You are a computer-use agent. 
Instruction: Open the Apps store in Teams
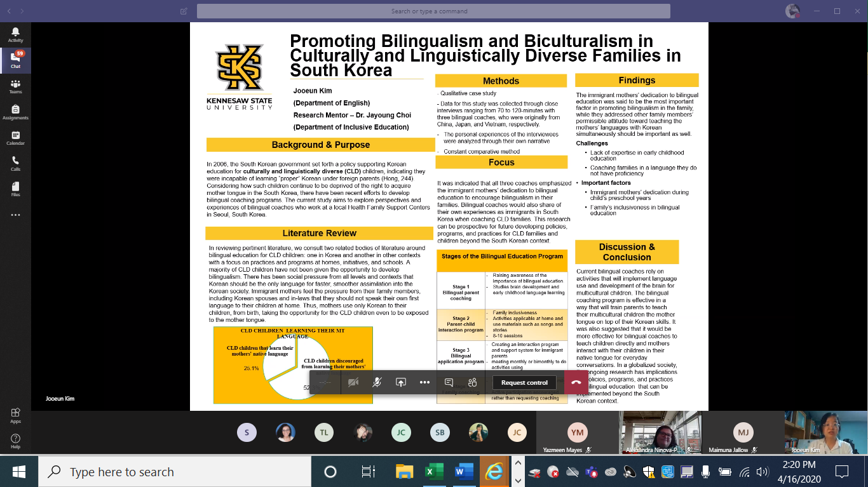pos(15,415)
